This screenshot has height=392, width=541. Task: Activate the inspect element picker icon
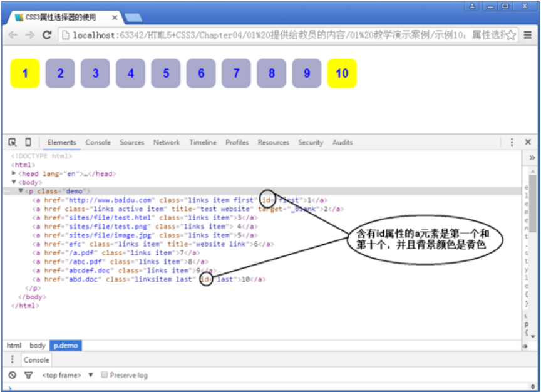tap(13, 142)
